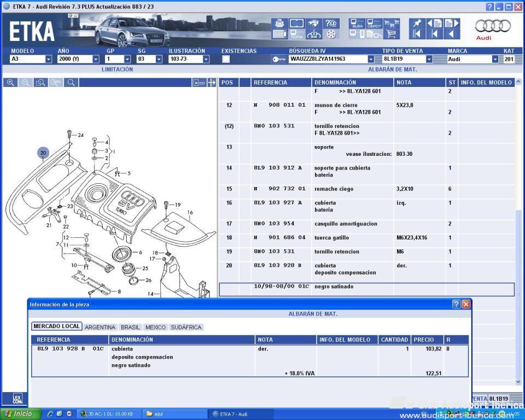Open the Búsqueda IV VIN dropdown

coord(371,59)
